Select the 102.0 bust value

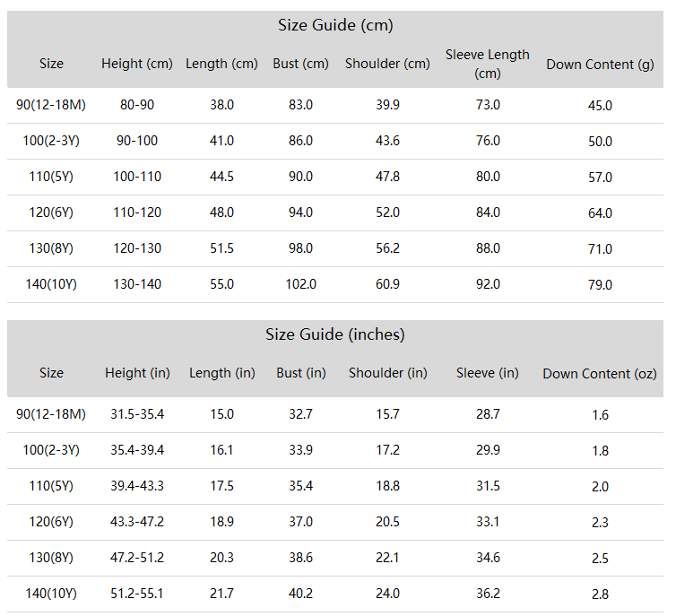pyautogui.click(x=301, y=284)
